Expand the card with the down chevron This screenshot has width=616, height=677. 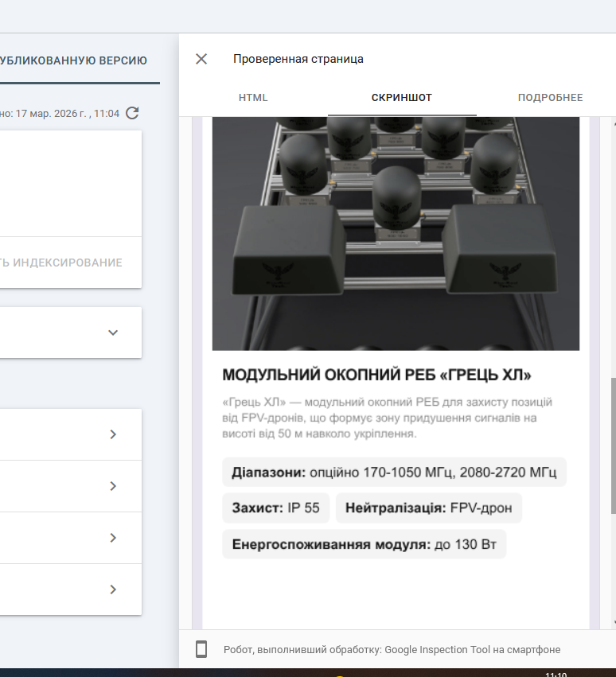pos(113,333)
